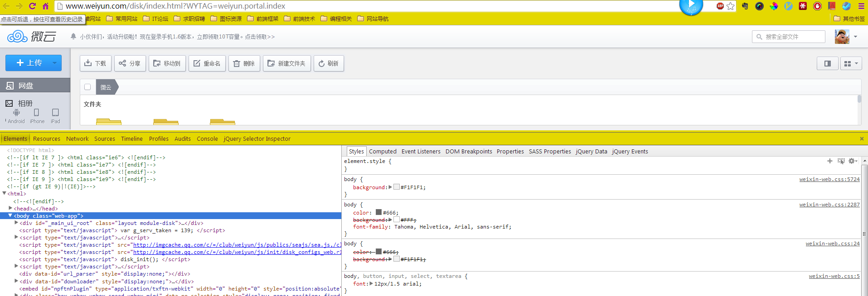868x296 pixels.
Task: Select the 网盘 sidebar item
Action: pyautogui.click(x=35, y=86)
